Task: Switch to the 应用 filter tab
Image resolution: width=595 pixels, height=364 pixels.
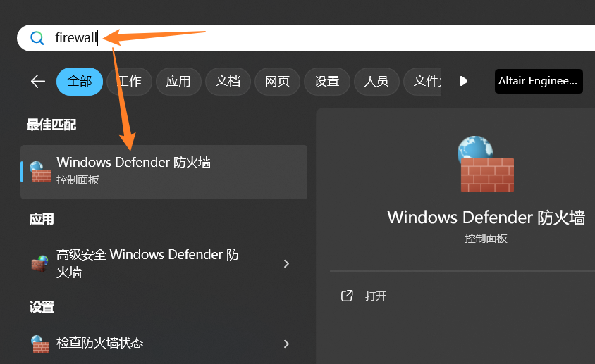Action: click(178, 81)
